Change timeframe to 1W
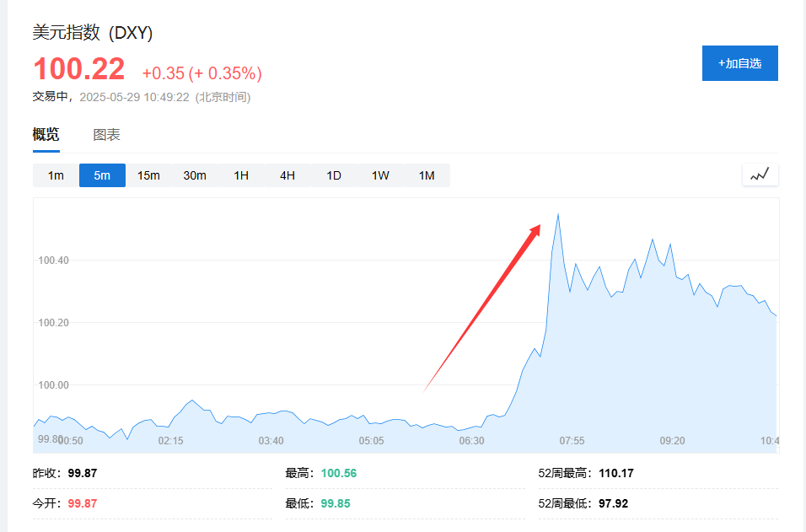Viewport: 806px width, 532px height. pyautogui.click(x=380, y=175)
